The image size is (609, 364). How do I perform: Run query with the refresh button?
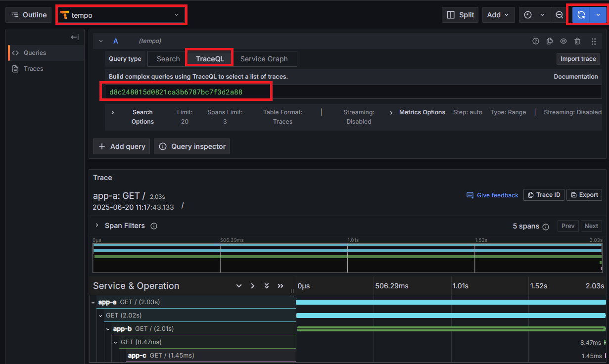pos(581,15)
